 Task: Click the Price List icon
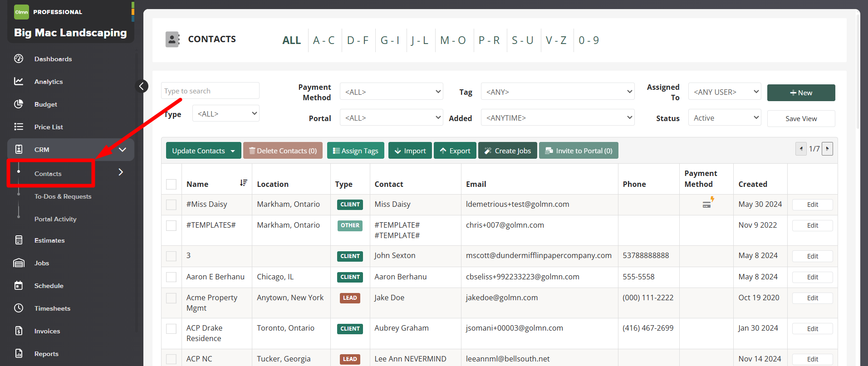[19, 127]
